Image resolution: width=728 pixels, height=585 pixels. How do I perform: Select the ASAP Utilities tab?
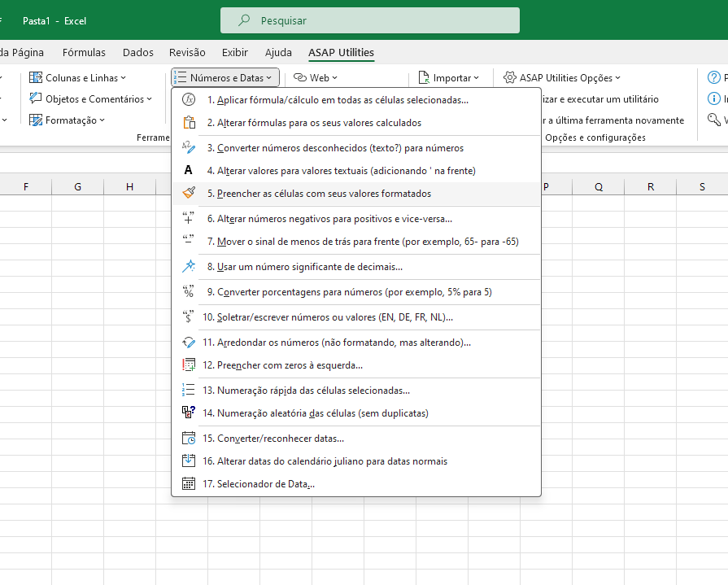342,52
